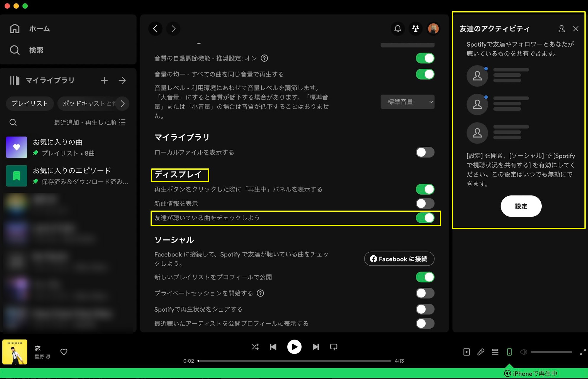This screenshot has width=588, height=379.
Task: Play the current track
Action: [294, 347]
